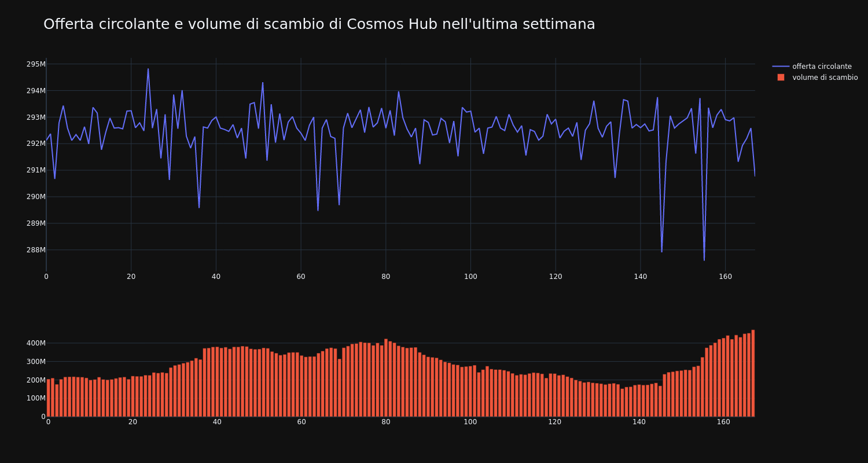Click the first volume bar at x=0
868x463 pixels.
tap(48, 398)
